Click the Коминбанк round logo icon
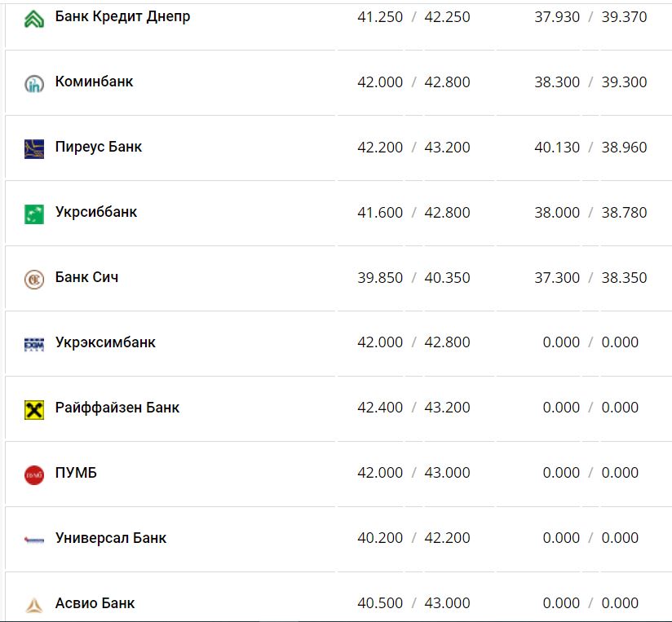Image resolution: width=672 pixels, height=622 pixels. click(x=33, y=83)
